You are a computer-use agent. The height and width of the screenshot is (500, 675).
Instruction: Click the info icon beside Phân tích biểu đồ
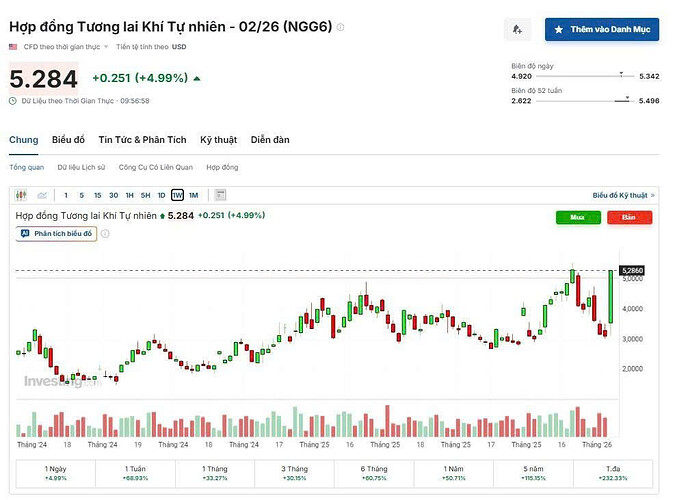pos(105,234)
